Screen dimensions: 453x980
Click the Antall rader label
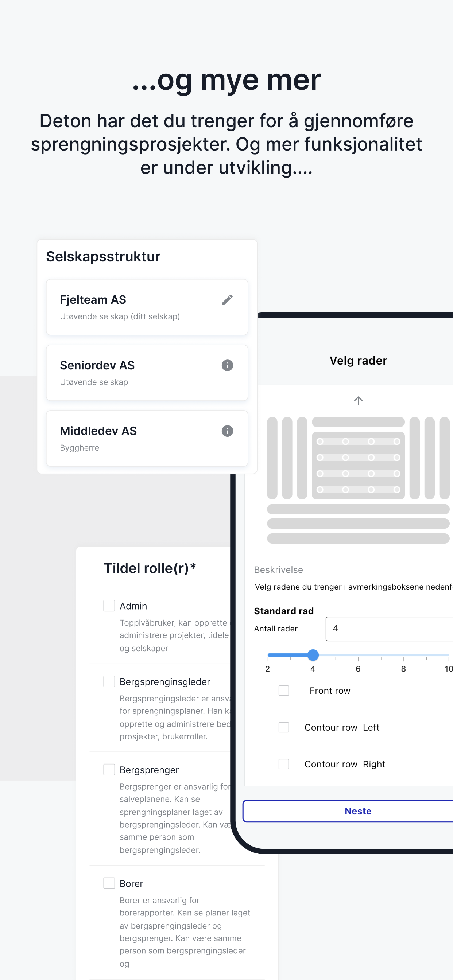coord(276,629)
